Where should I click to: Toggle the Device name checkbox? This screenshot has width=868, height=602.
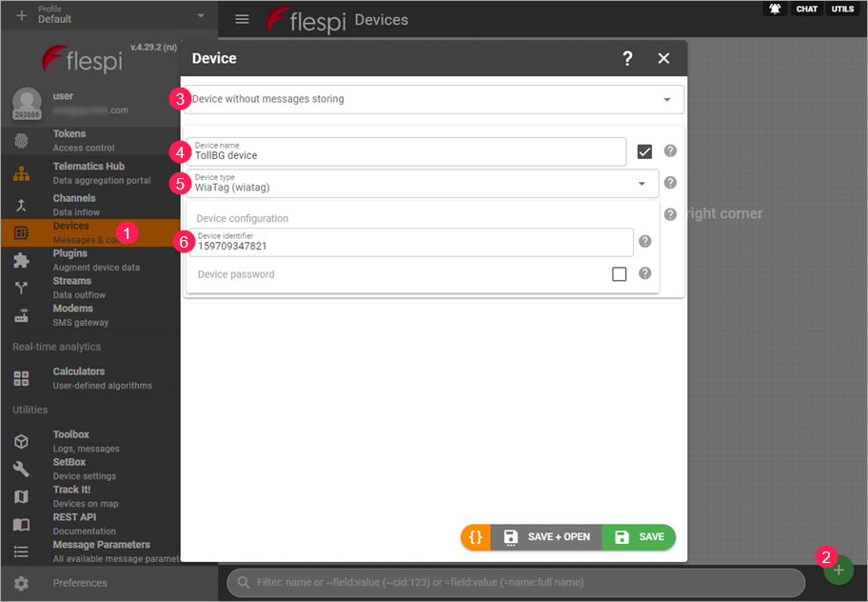pos(644,151)
